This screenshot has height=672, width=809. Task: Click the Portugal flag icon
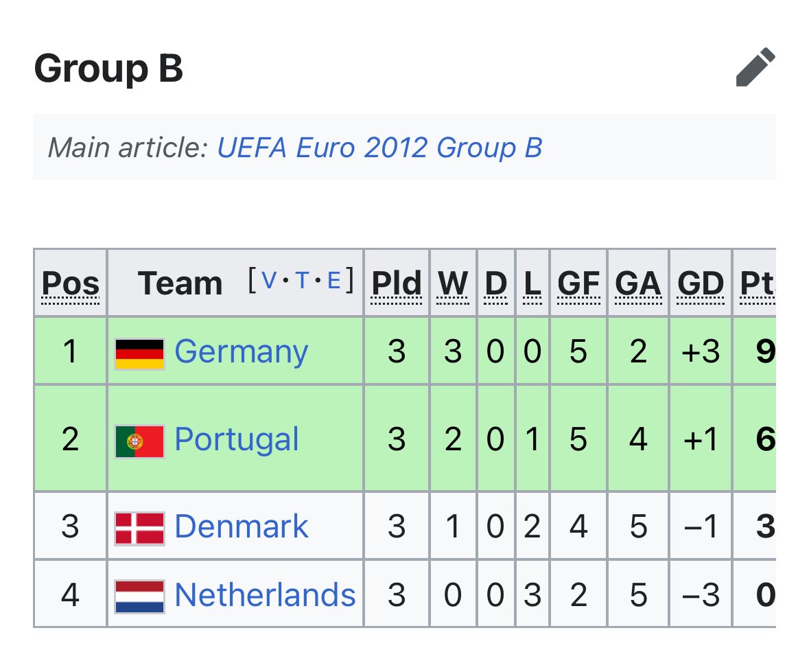139,441
